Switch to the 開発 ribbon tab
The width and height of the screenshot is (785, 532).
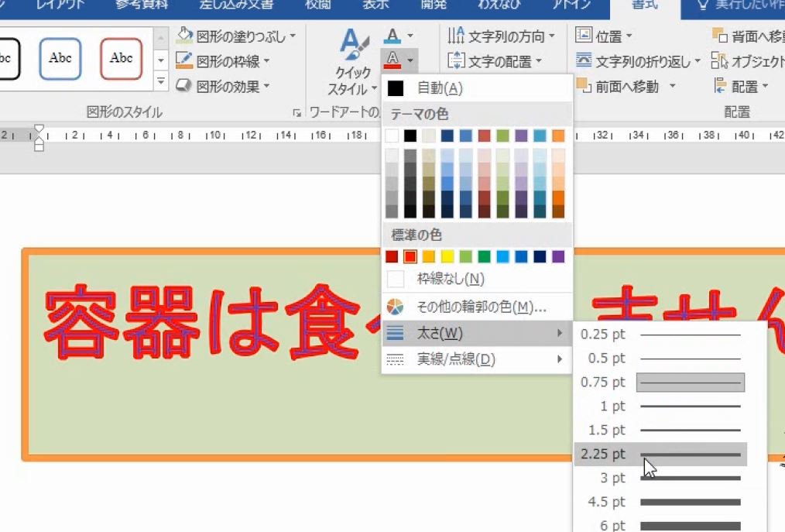pyautogui.click(x=434, y=5)
